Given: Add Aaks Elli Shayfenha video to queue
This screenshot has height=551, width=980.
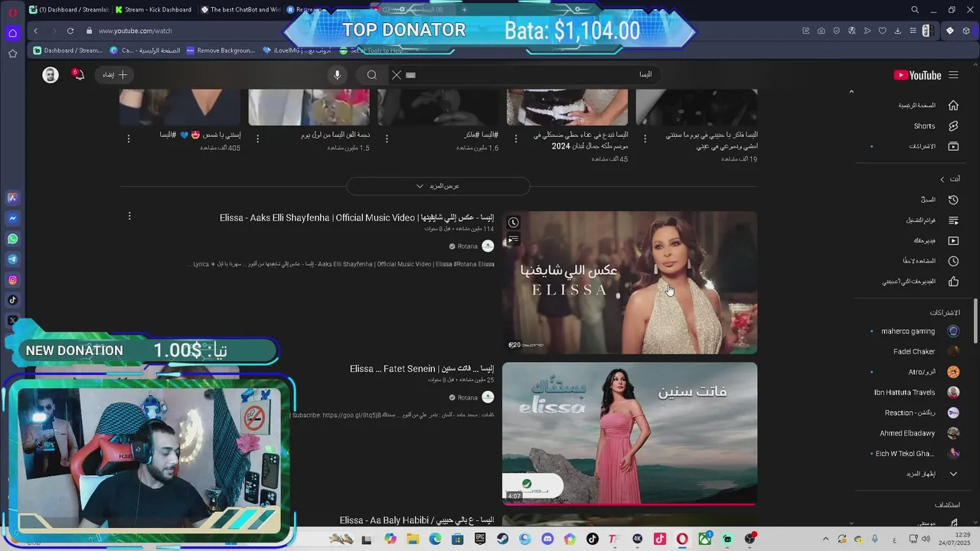Looking at the screenshot, I should coord(514,240).
